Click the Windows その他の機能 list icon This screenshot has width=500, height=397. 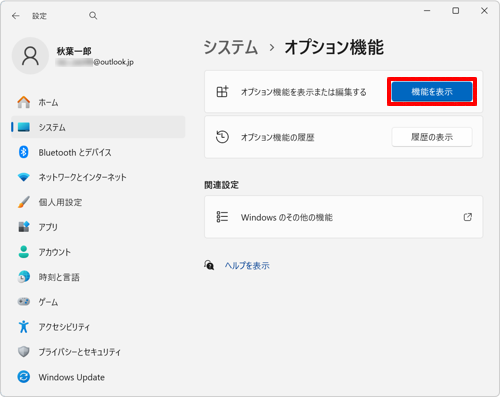click(222, 217)
